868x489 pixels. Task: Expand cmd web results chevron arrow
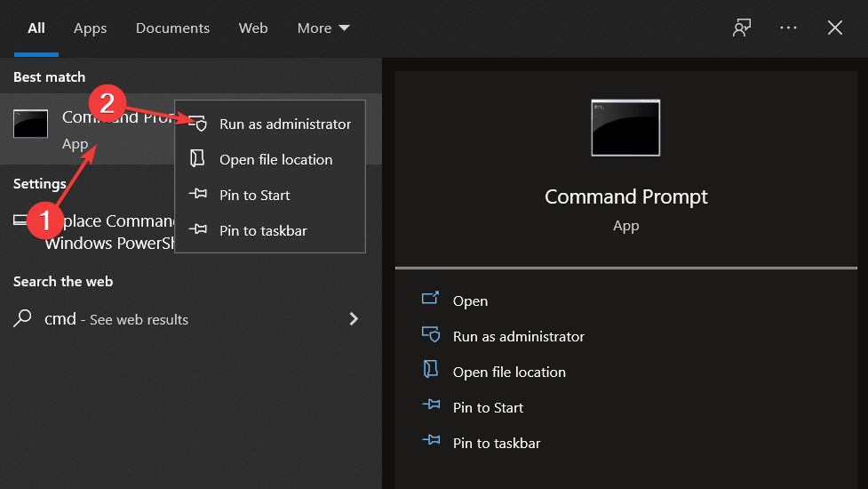(354, 318)
